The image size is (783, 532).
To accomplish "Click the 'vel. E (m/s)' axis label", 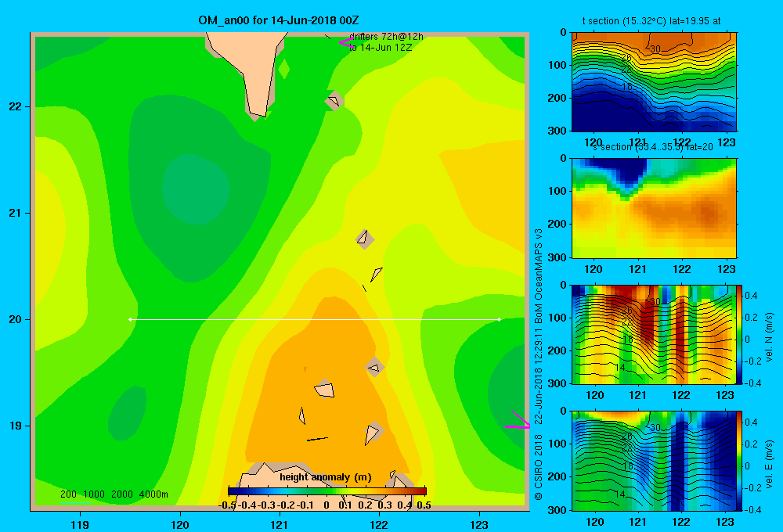I will click(x=769, y=463).
